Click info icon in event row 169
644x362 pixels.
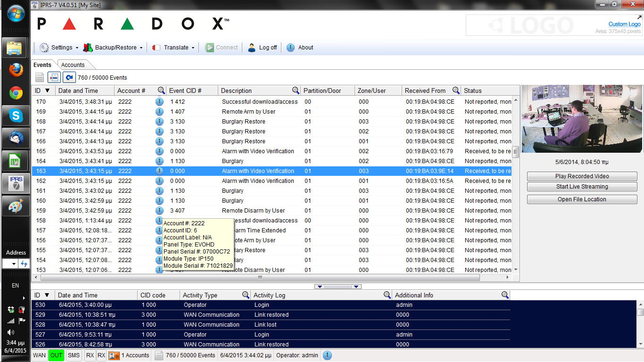tap(159, 111)
